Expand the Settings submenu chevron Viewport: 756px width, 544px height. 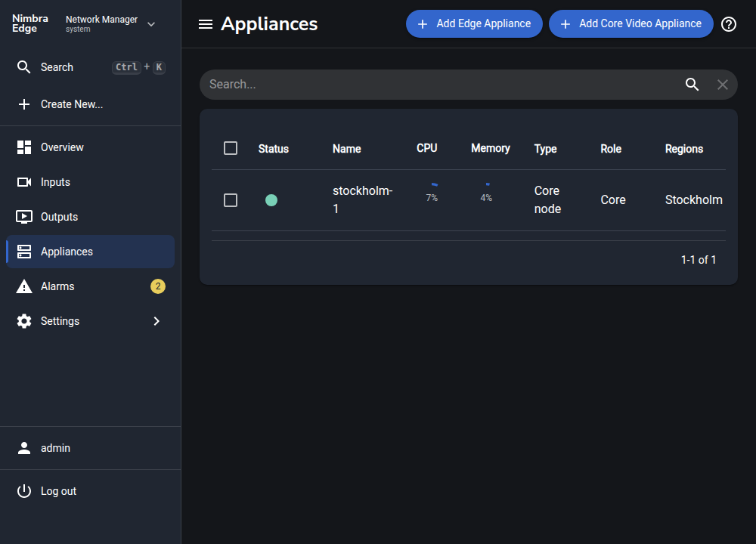coord(156,321)
